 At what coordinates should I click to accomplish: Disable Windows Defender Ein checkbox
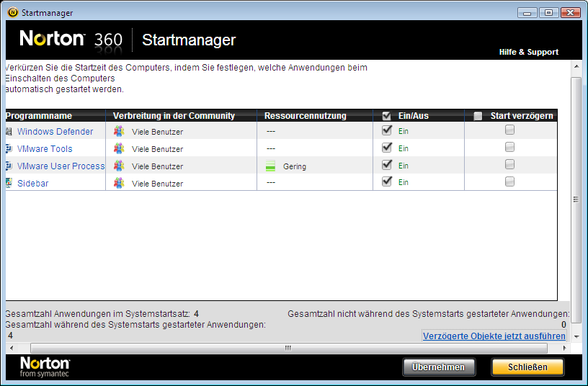tap(387, 130)
